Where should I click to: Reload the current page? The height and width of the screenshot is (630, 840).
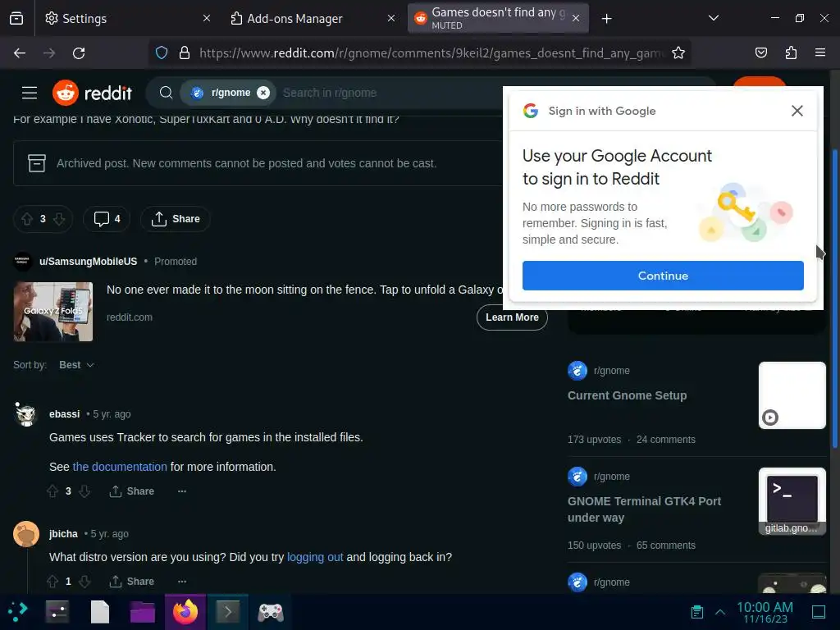point(79,53)
